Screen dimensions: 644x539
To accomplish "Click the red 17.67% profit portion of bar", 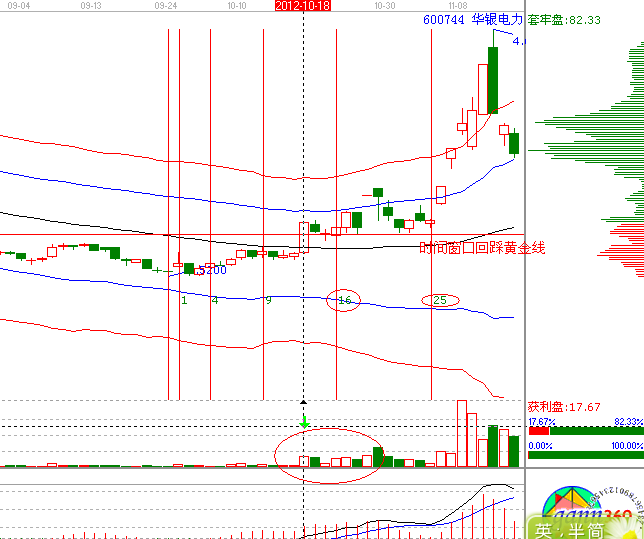I will (x=538, y=431).
